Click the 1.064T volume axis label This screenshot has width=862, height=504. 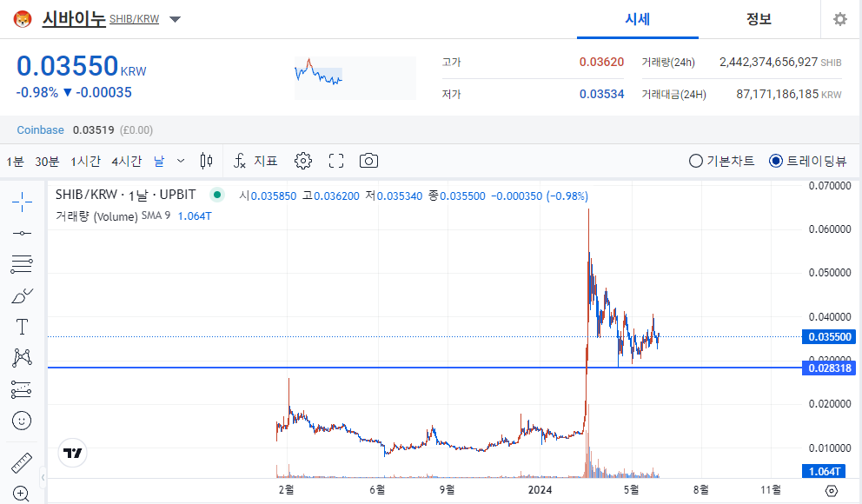pyautogui.click(x=824, y=472)
